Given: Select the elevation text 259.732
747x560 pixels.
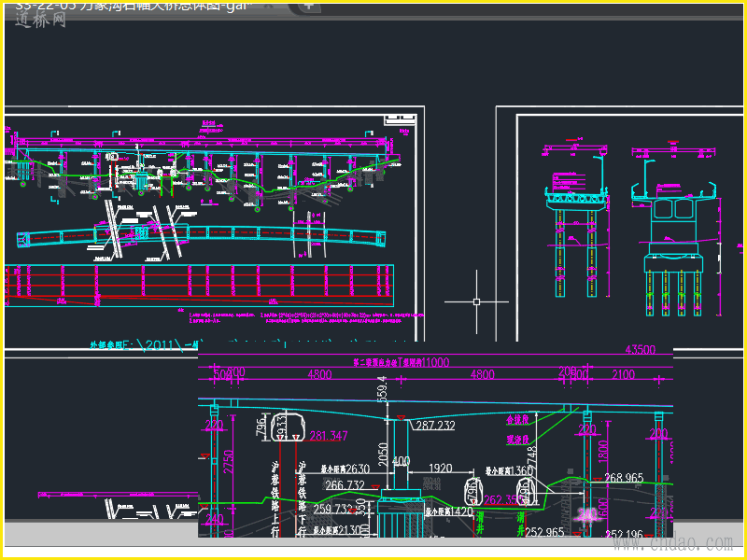Looking at the screenshot, I should point(332,509).
